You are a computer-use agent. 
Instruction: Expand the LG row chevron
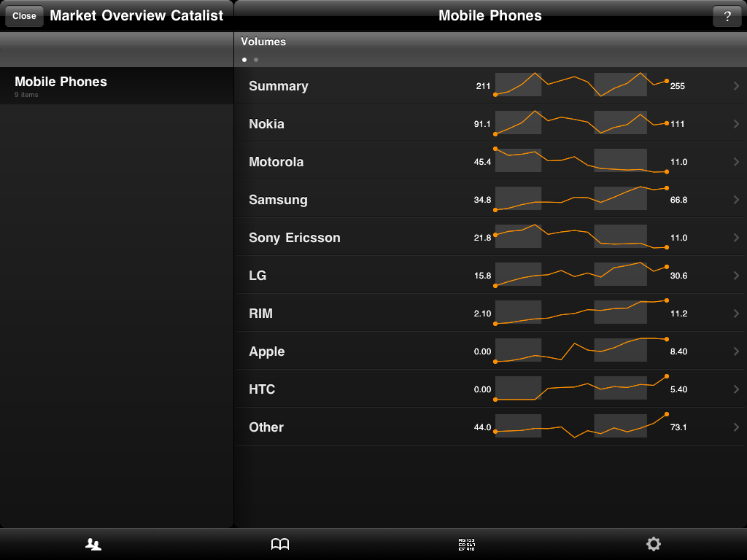pos(736,275)
